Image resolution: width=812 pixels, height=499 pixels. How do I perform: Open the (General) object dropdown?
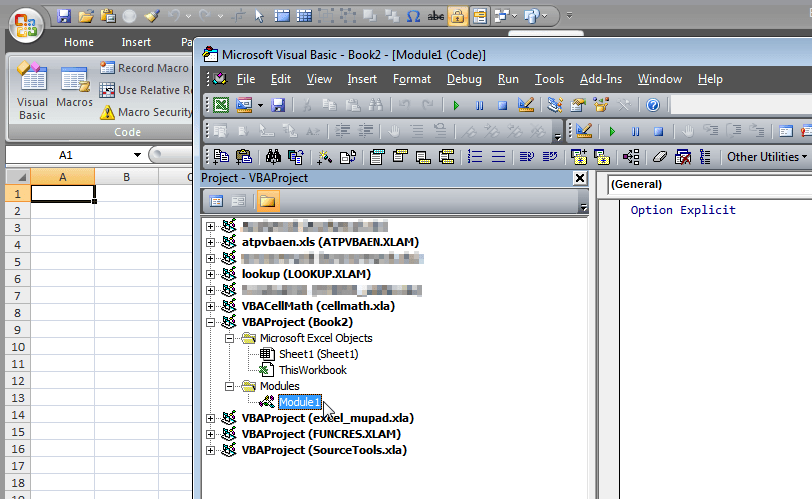point(709,185)
